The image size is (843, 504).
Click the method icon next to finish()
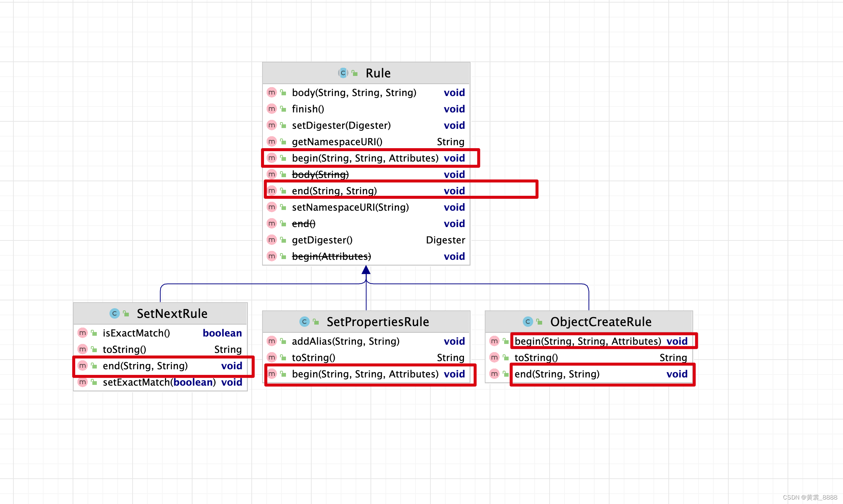(x=272, y=109)
